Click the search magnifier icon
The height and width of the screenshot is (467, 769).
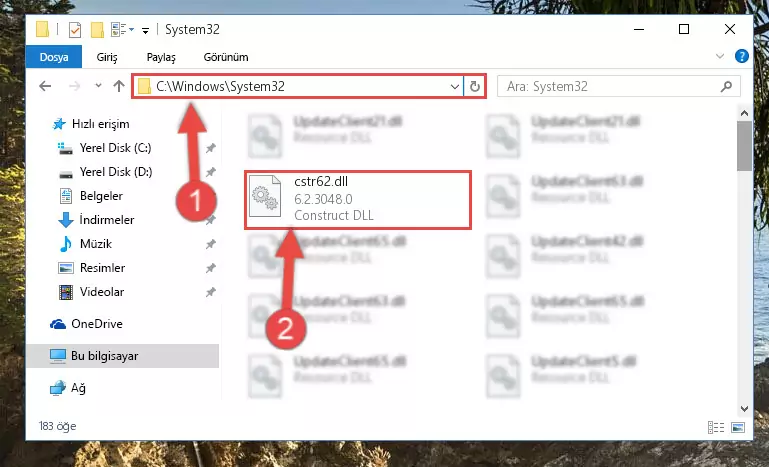[726, 87]
